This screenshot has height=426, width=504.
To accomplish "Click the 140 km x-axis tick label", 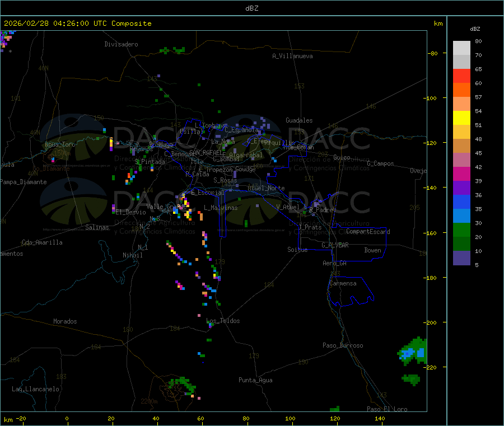I will [380, 418].
